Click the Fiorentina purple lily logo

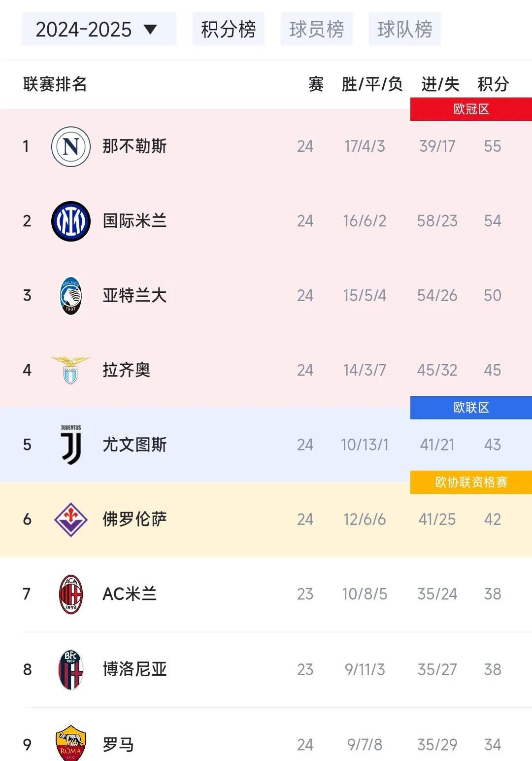pyautogui.click(x=70, y=519)
